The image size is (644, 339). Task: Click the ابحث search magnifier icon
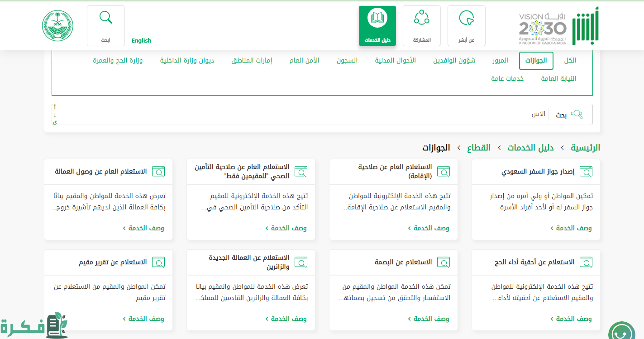(x=105, y=18)
